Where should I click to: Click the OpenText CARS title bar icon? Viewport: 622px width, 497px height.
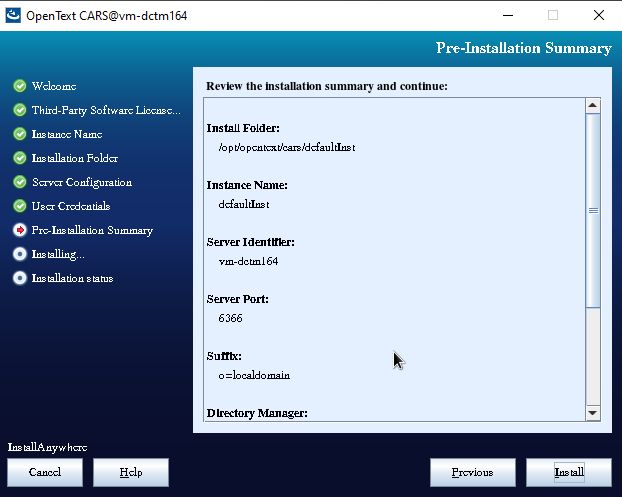[13, 16]
